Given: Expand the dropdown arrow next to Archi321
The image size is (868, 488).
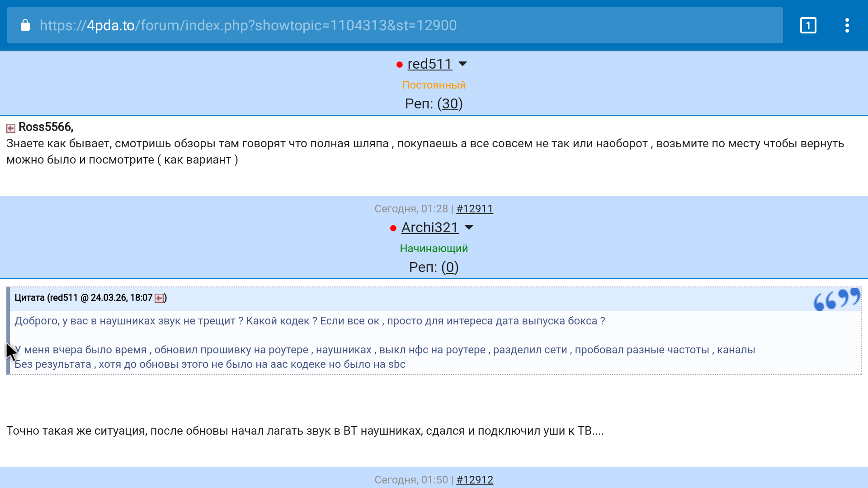Looking at the screenshot, I should click(x=469, y=227).
